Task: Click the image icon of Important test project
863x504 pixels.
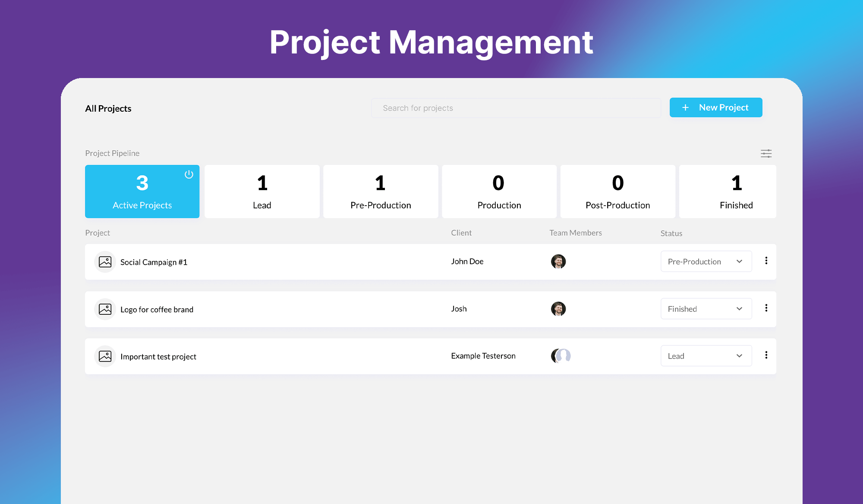Action: tap(105, 356)
